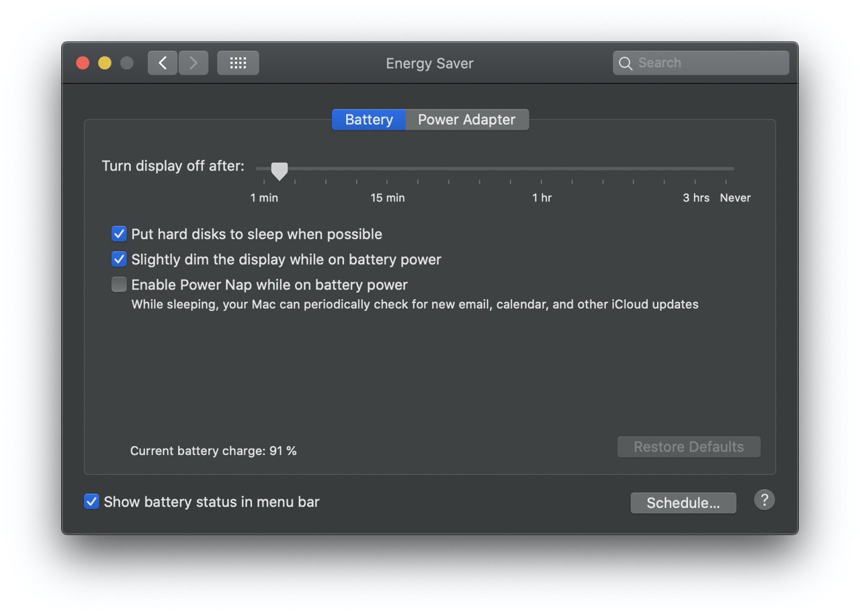This screenshot has width=860, height=616.
Task: Go forward with the right chevron button
Action: [x=193, y=63]
